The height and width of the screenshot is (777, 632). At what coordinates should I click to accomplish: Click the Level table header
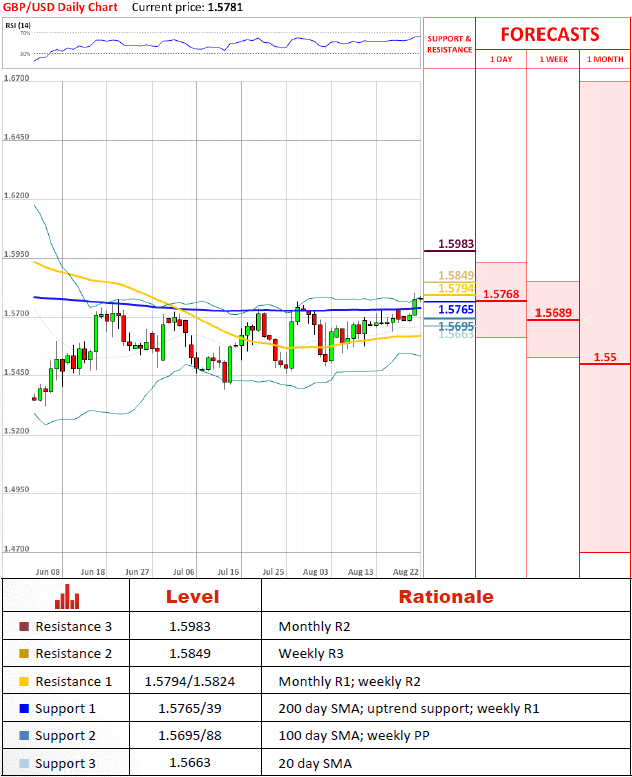tap(192, 597)
